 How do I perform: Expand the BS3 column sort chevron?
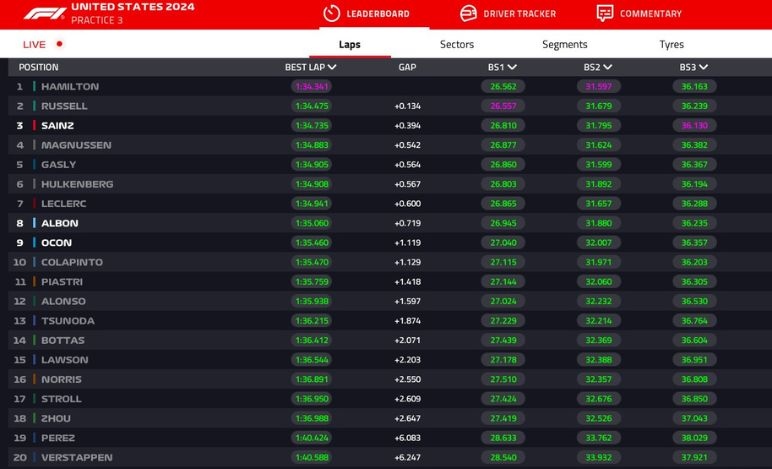704,67
